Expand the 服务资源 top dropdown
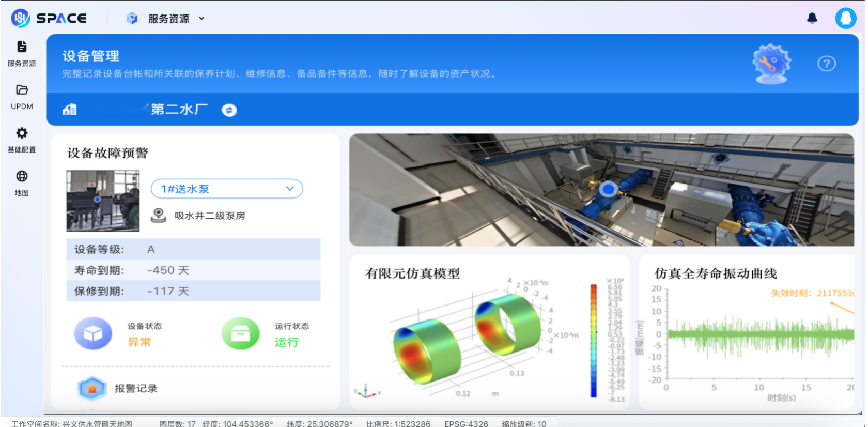 coord(202,19)
